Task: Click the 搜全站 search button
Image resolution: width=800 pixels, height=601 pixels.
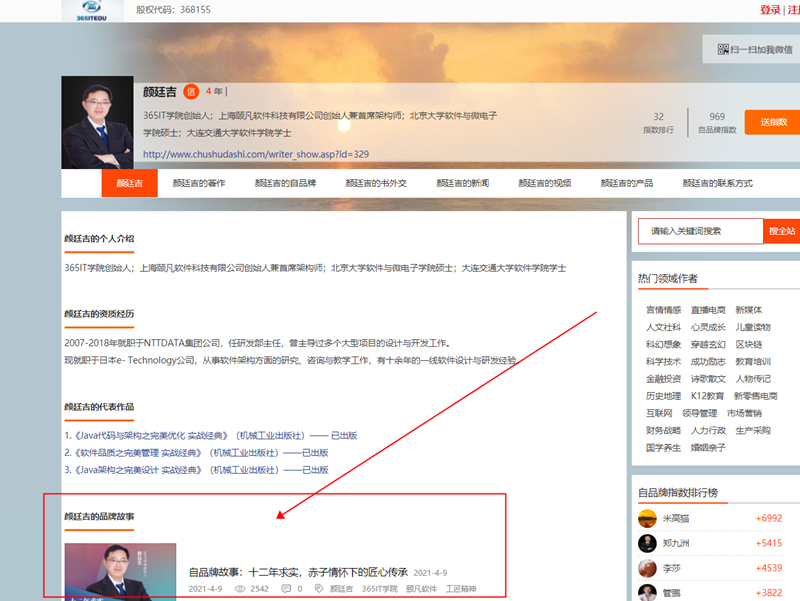Action: click(781, 231)
